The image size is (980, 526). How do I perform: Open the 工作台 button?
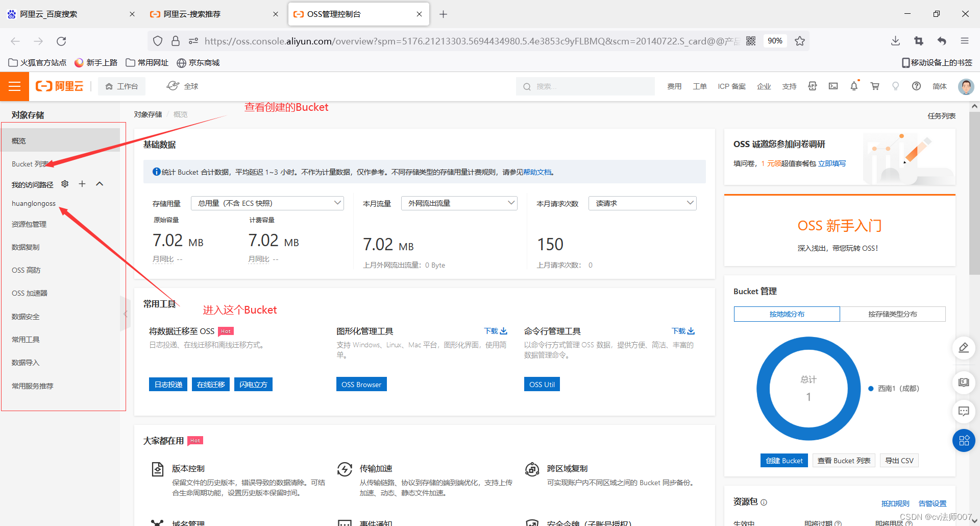point(121,86)
